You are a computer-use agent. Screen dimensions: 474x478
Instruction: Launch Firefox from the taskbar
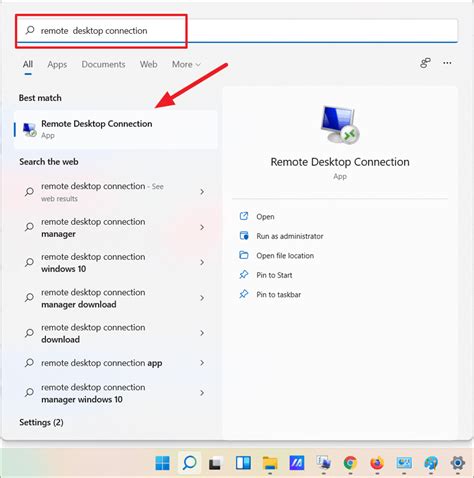377,463
